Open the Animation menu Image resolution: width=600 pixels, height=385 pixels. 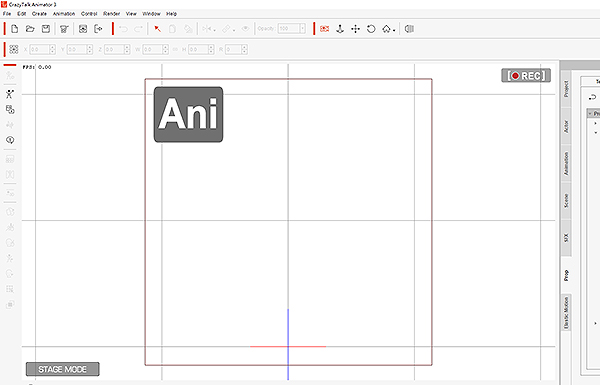64,13
